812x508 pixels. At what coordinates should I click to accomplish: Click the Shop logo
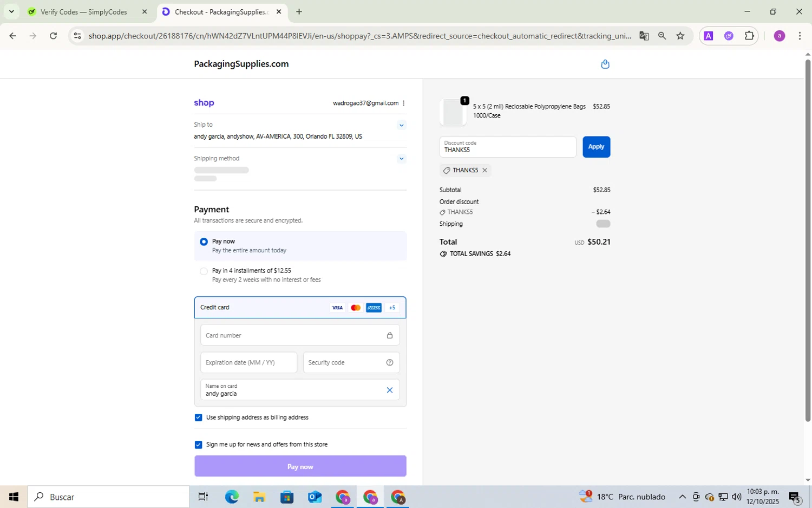click(x=204, y=103)
